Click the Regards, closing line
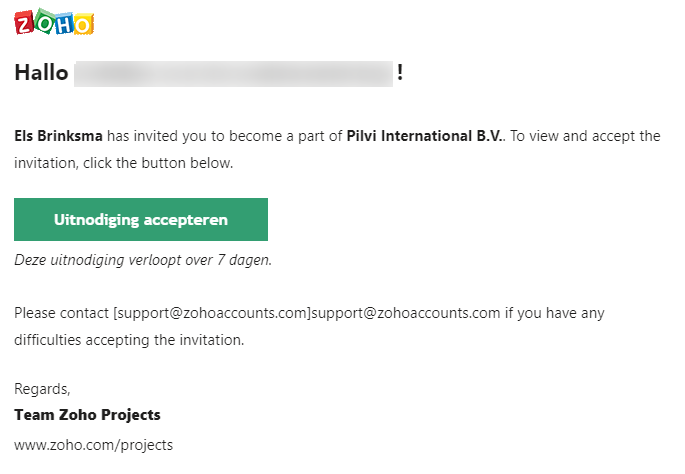This screenshot has height=474, width=685. click(x=42, y=389)
